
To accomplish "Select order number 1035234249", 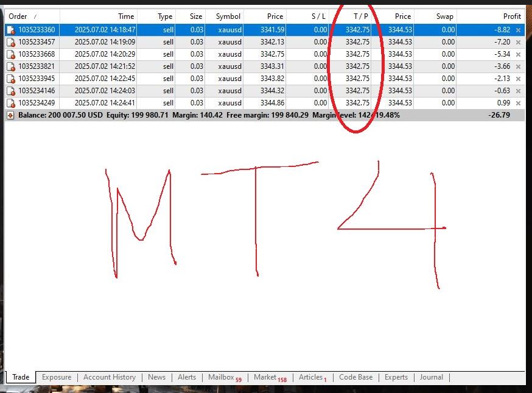I will point(37,103).
